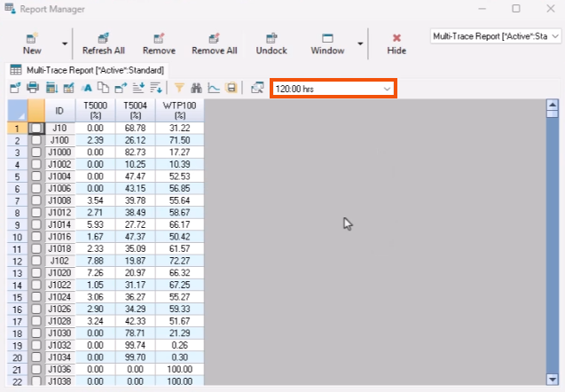Click the export report icon

click(121, 88)
